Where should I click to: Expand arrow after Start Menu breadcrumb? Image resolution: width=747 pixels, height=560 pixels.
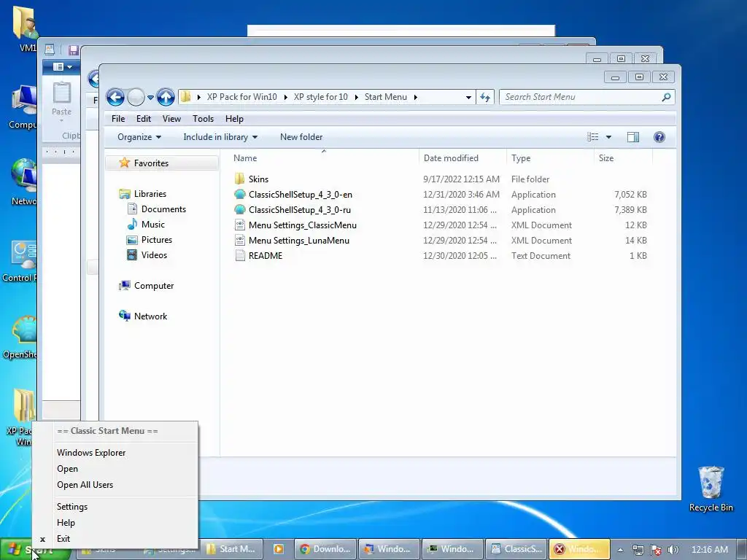click(x=415, y=97)
